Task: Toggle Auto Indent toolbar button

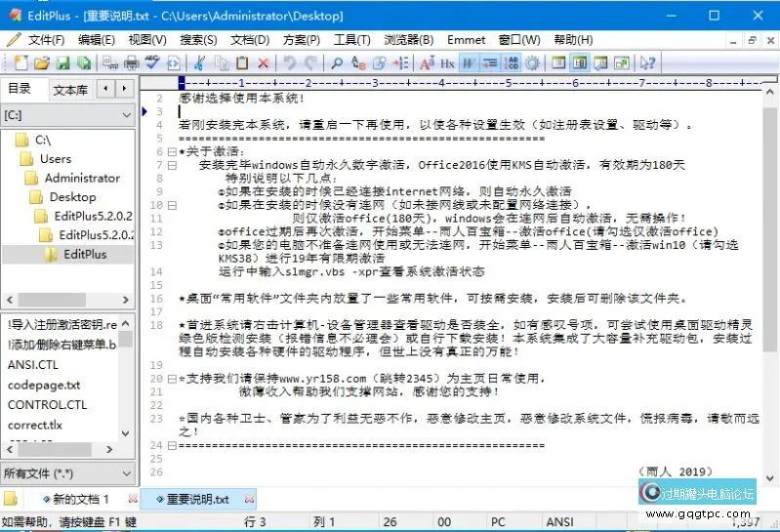Action: pos(490,63)
